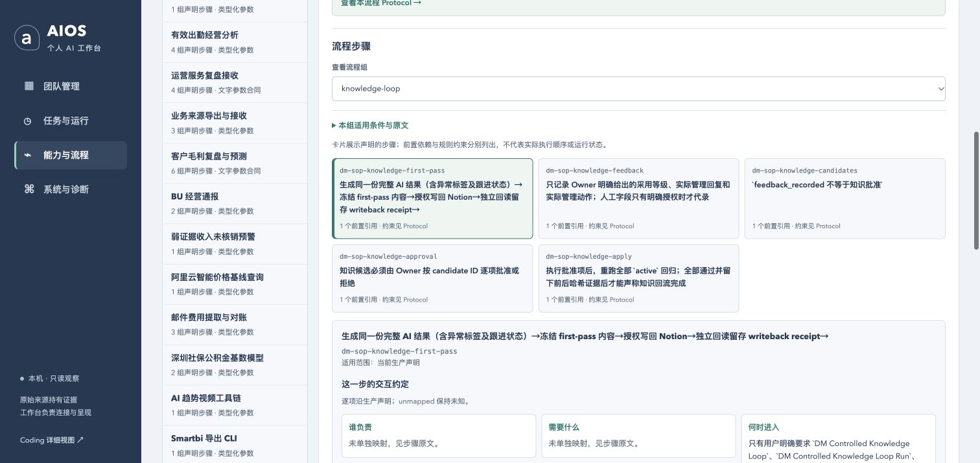Image resolution: width=980 pixels, height=463 pixels.
Task: Click the 原始来源持有证据 text
Action: 49,400
